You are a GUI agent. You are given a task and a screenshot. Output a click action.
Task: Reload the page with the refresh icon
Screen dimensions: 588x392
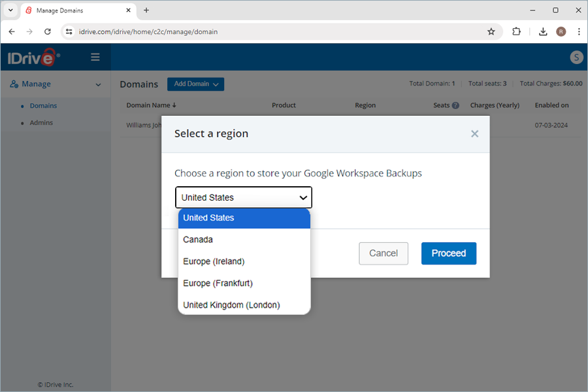coord(46,31)
